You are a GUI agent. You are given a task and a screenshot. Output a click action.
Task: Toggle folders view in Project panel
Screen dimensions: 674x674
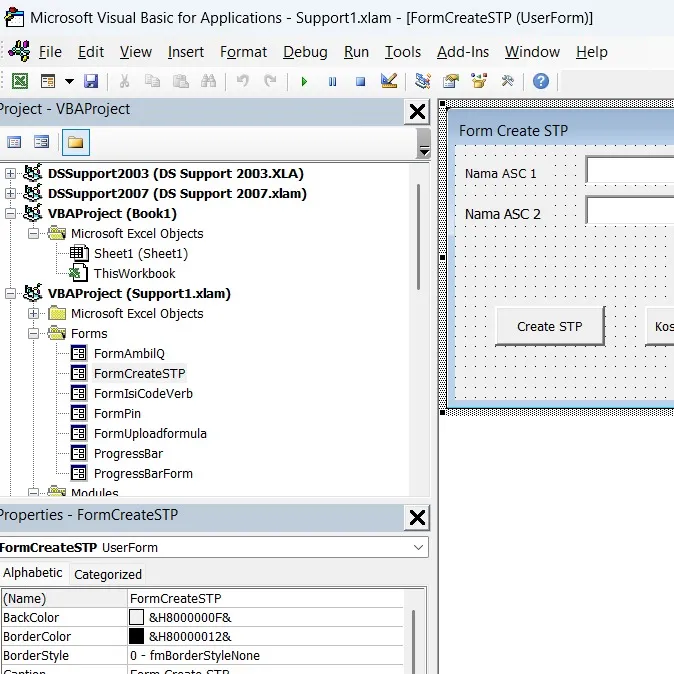click(x=74, y=142)
